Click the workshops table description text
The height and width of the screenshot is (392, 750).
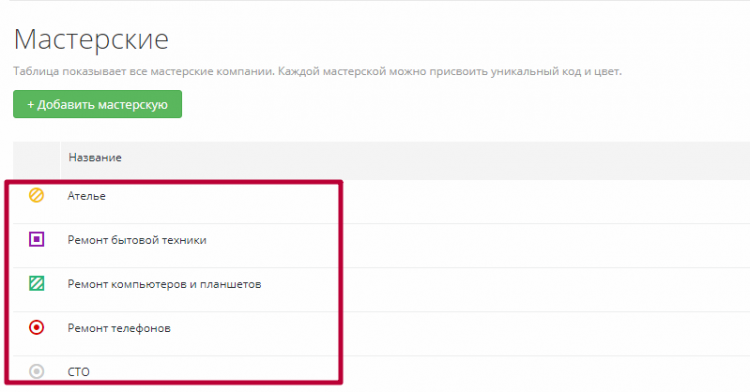(x=318, y=72)
